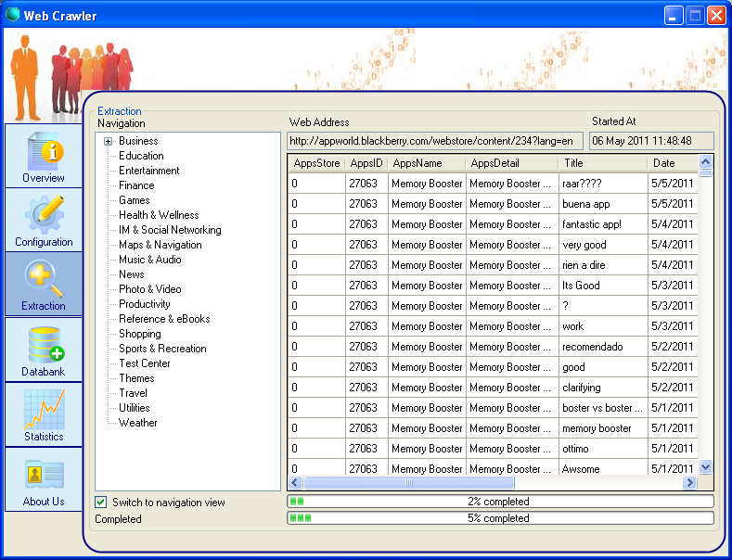The width and height of the screenshot is (732, 560).
Task: Choose the Shopping category
Action: [139, 334]
